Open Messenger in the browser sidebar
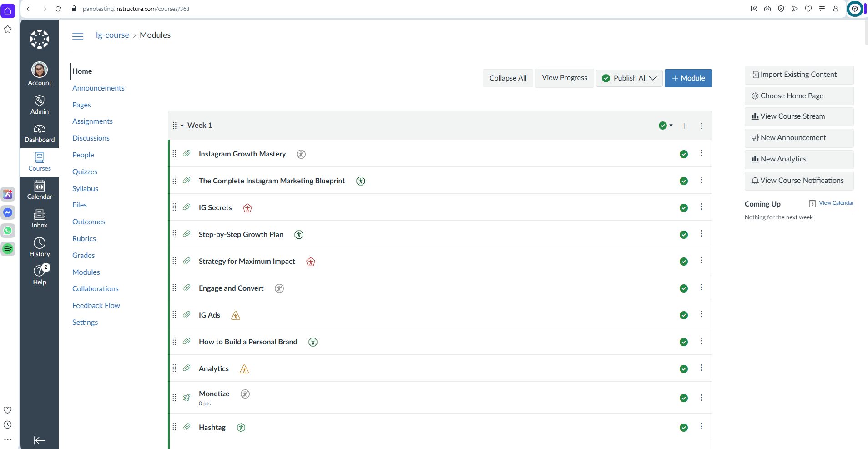This screenshot has width=868, height=449. tap(8, 212)
